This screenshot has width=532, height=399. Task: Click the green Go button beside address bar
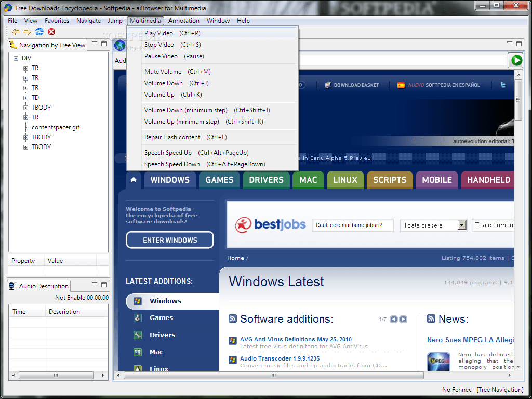click(x=517, y=60)
